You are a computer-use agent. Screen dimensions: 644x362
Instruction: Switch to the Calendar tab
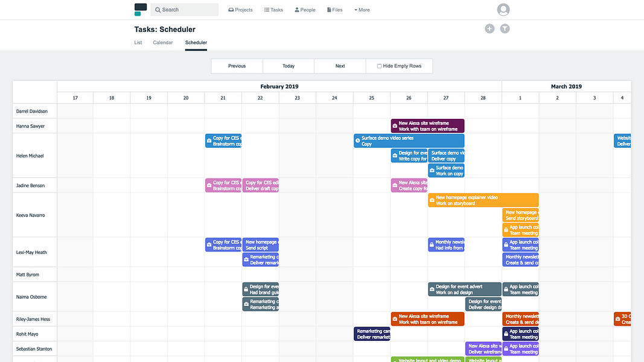[x=162, y=43]
